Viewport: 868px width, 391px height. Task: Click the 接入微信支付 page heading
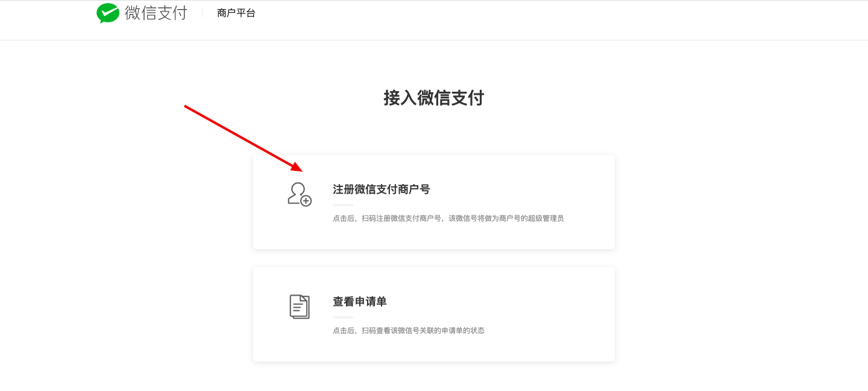click(434, 98)
